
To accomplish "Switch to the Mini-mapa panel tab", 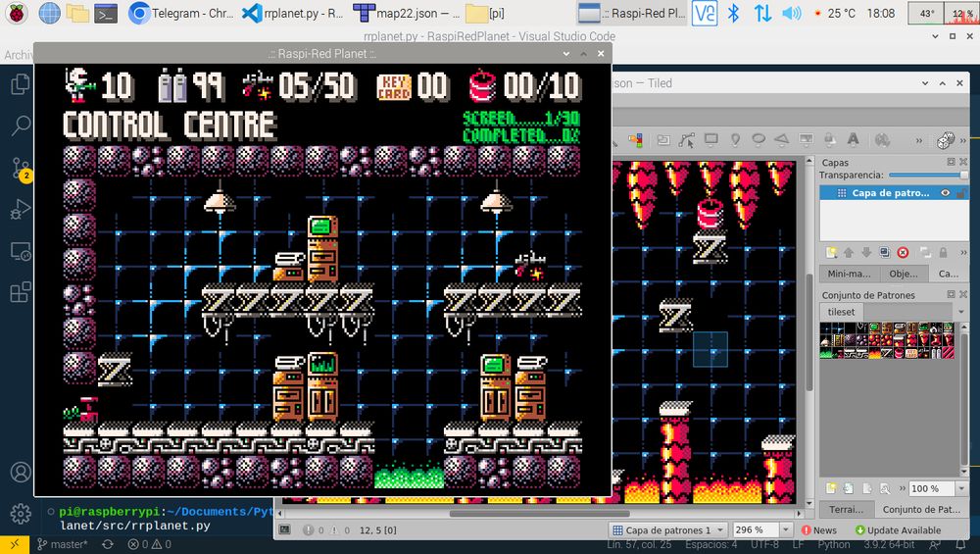I will 850,274.
